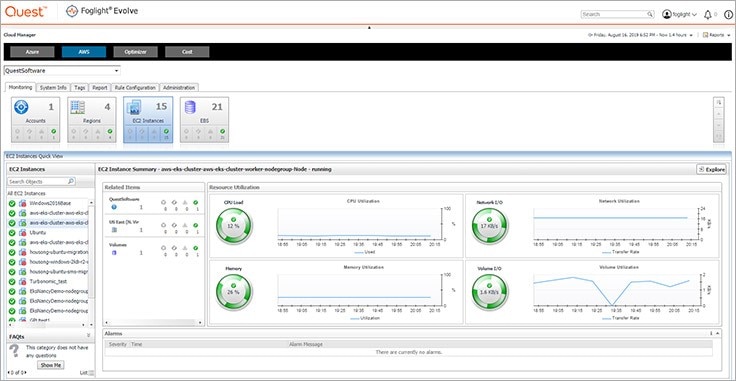Click the FAQs question mark icon
Image resolution: width=736 pixels, height=381 pixels.
[15, 352]
